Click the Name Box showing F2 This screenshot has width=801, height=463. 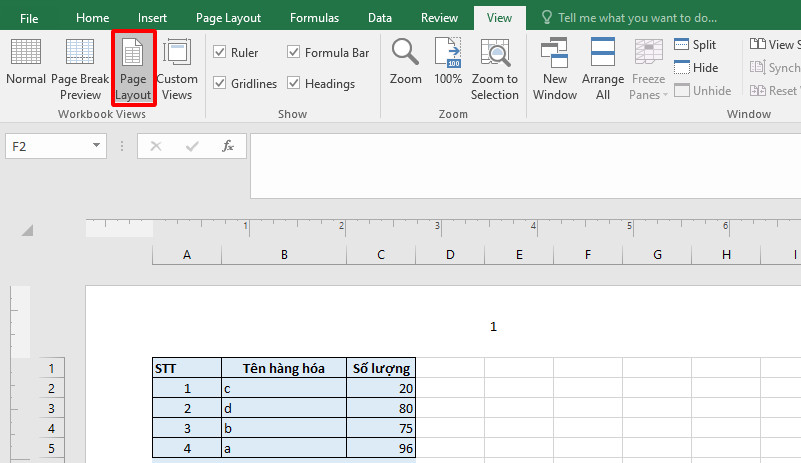point(47,146)
